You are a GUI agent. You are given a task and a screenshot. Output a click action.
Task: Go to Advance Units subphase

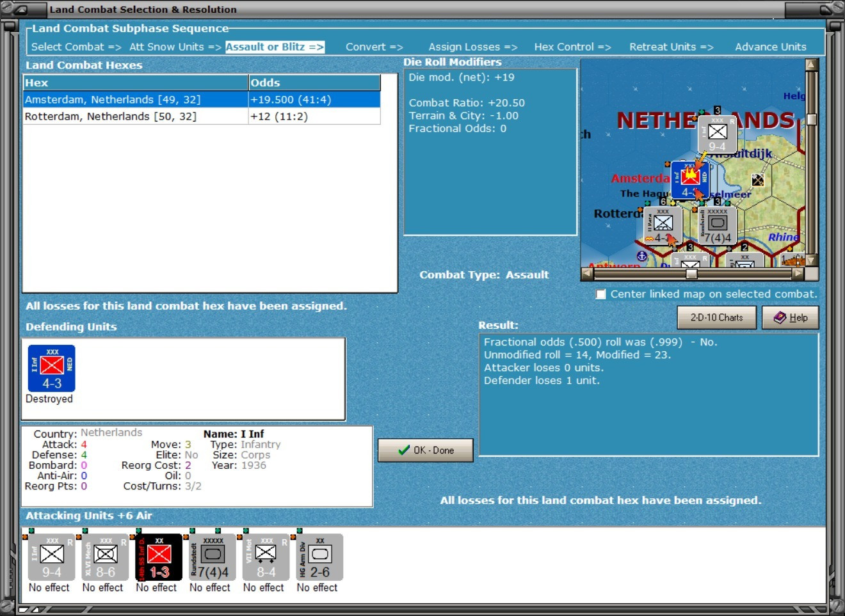coord(770,47)
